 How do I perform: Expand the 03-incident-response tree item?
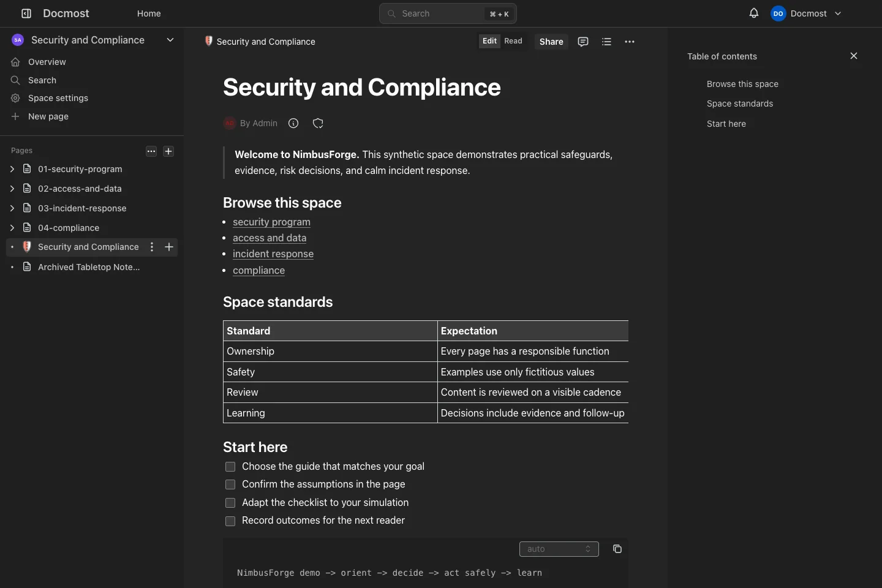12,208
